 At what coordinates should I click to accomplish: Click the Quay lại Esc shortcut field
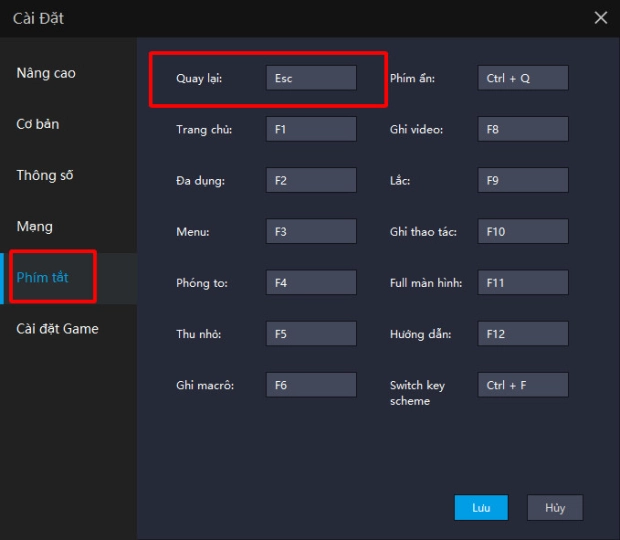click(x=311, y=78)
